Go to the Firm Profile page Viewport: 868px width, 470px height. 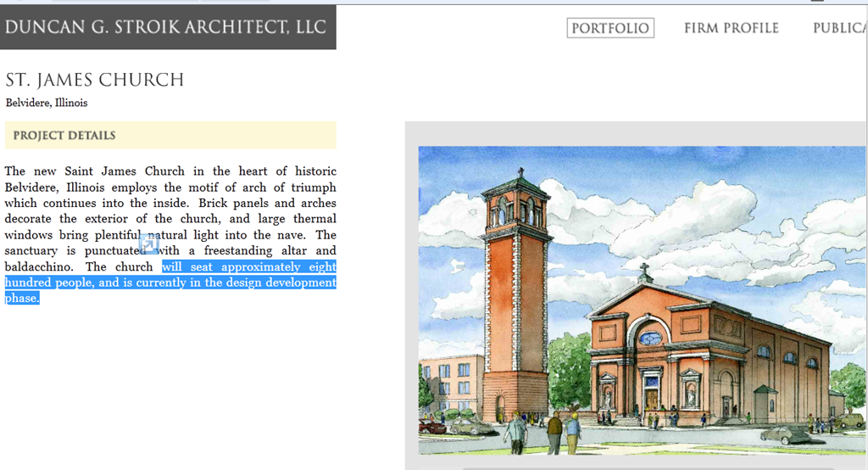732,28
